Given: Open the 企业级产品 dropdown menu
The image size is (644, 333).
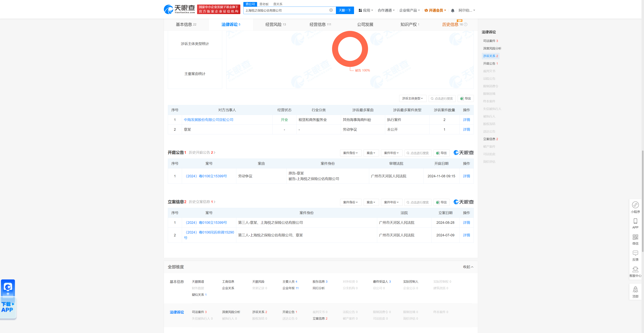Looking at the screenshot, I should 409,10.
